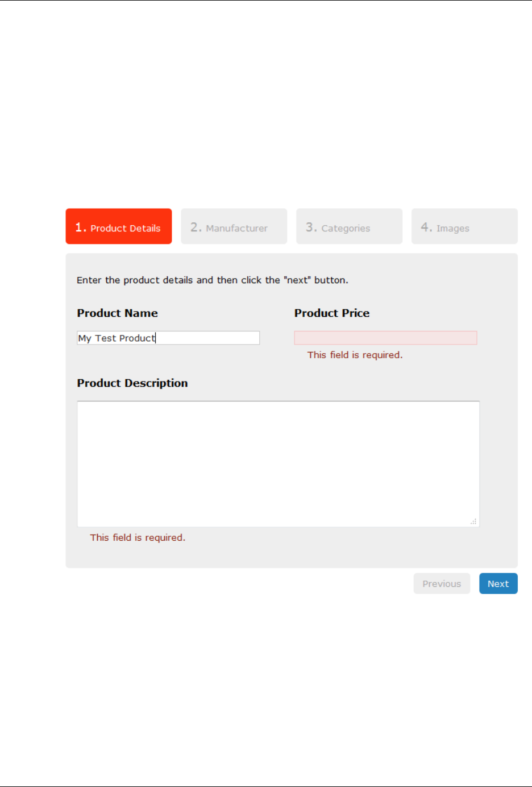Click the Product Name label
This screenshot has height=787, width=532.
(118, 313)
